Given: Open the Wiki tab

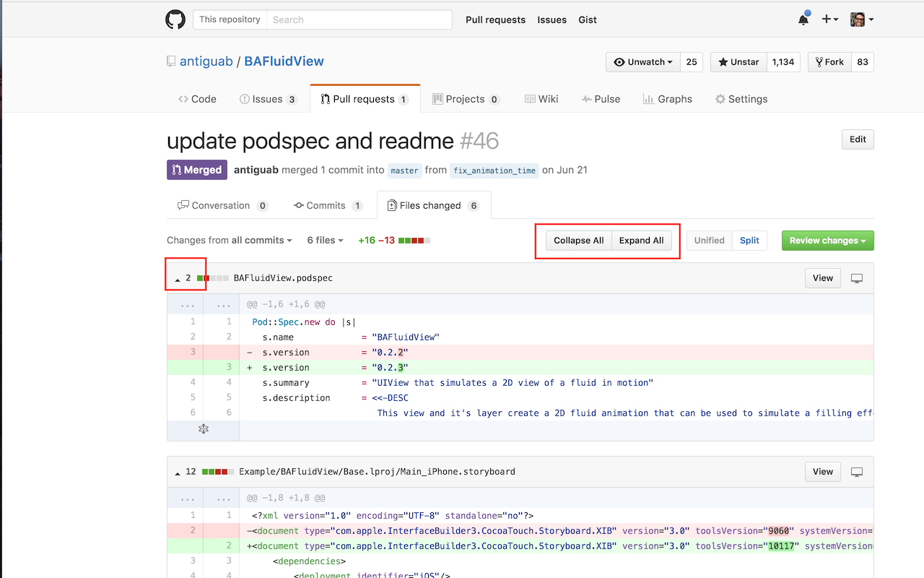Looking at the screenshot, I should point(541,99).
